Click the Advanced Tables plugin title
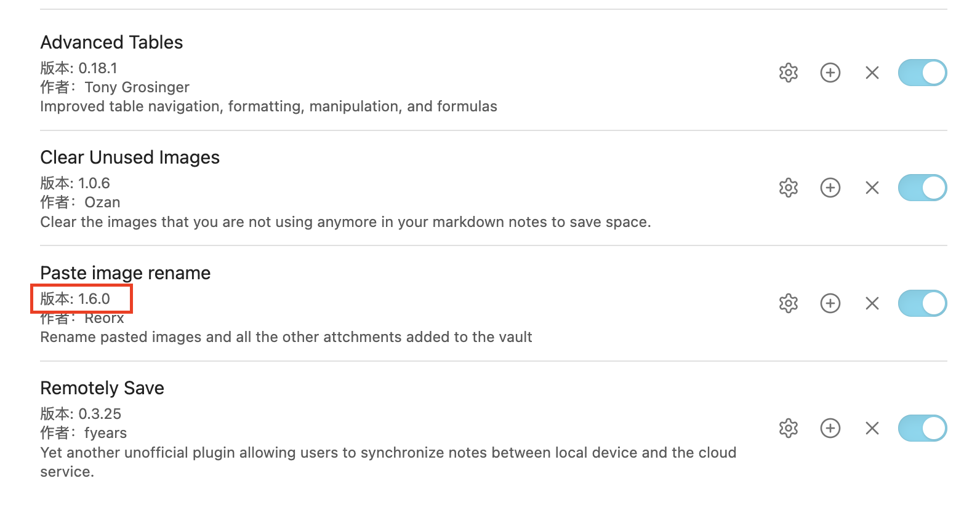 coord(111,42)
